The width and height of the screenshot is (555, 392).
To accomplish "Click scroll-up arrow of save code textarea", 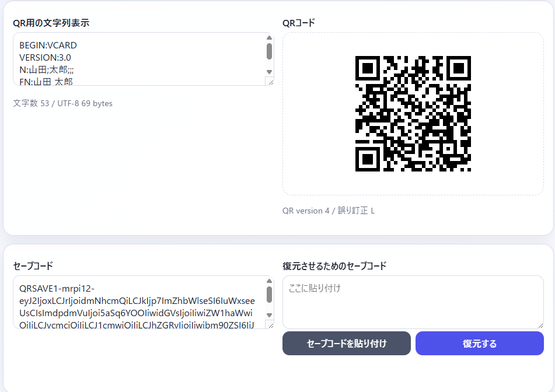I will 269,281.
